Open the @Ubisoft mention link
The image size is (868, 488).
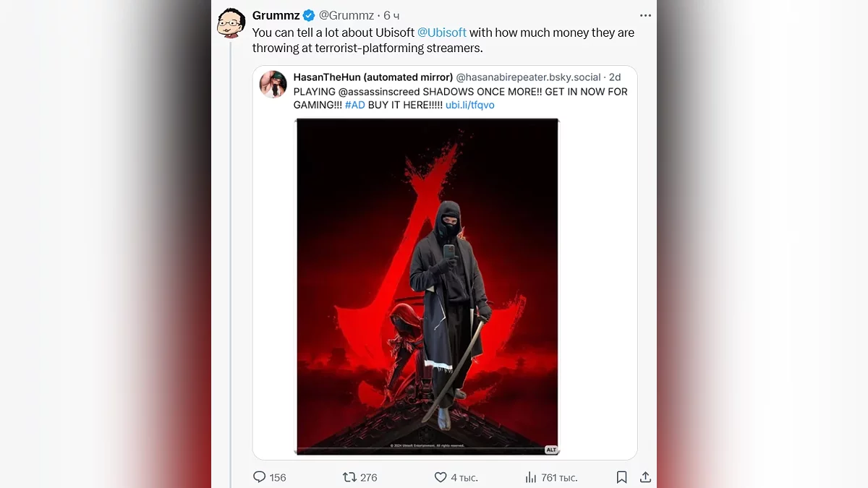[442, 33]
